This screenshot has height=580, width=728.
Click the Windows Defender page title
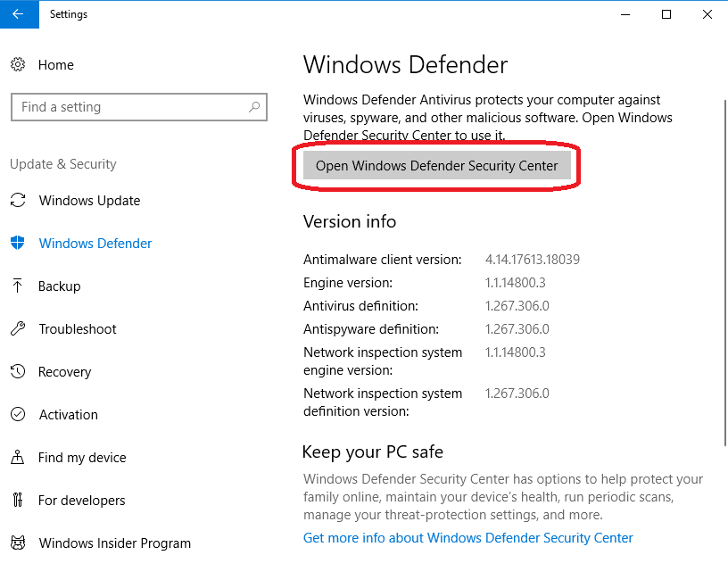coord(405,64)
